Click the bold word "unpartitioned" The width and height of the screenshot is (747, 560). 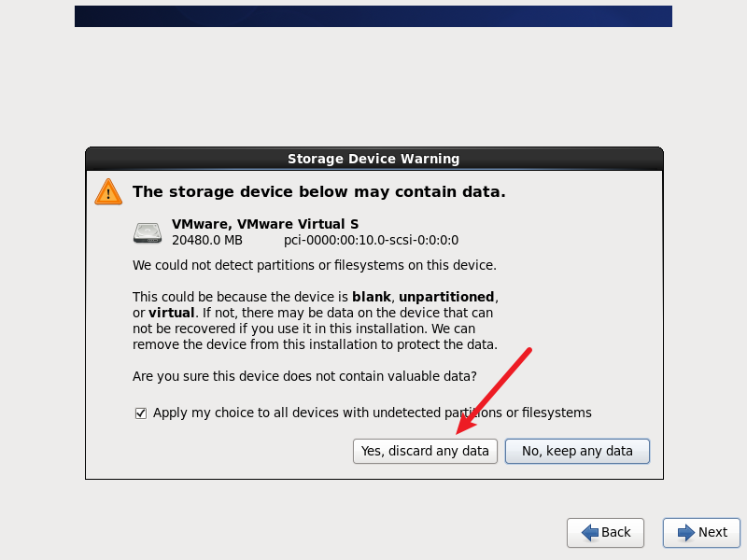click(x=446, y=297)
